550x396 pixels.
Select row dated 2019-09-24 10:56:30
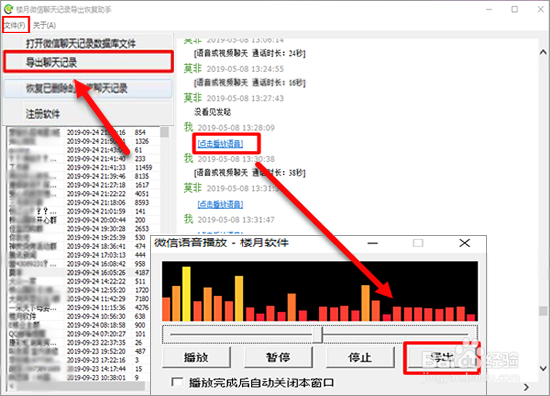click(79, 316)
